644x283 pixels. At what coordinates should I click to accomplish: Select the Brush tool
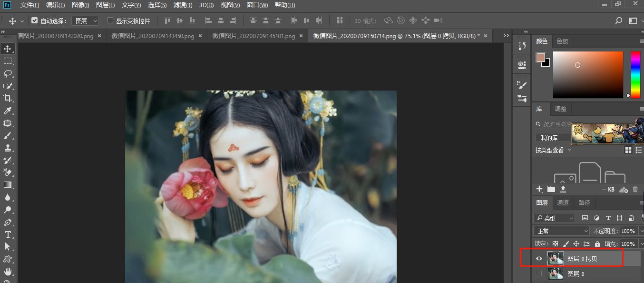8,135
